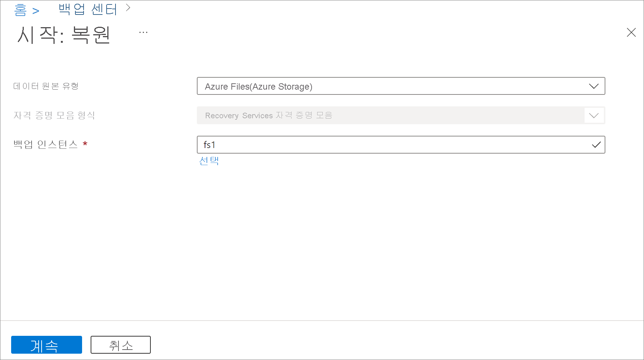Click the checkmark icon in 백업 인스턴스 field

coord(596,145)
